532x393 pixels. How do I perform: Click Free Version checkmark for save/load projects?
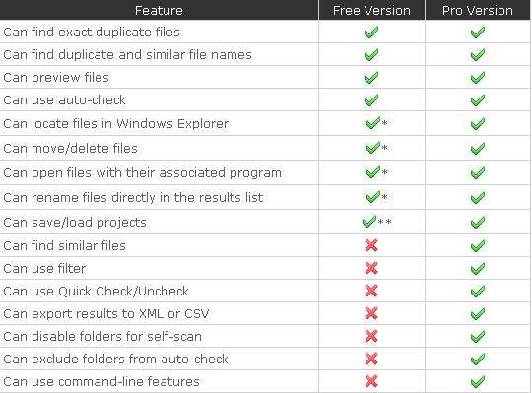(369, 222)
